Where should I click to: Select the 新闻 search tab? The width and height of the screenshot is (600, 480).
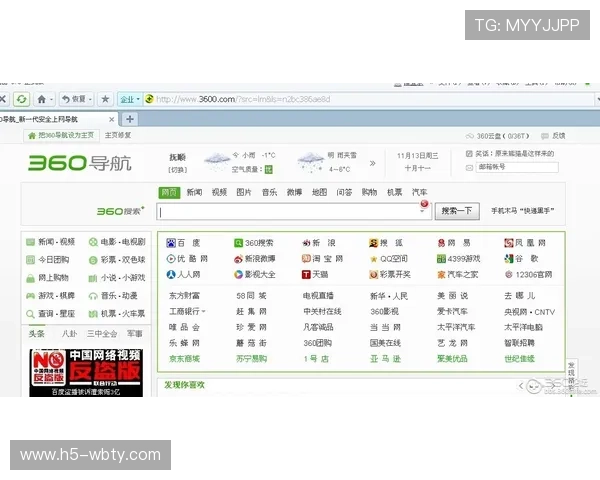(194, 192)
